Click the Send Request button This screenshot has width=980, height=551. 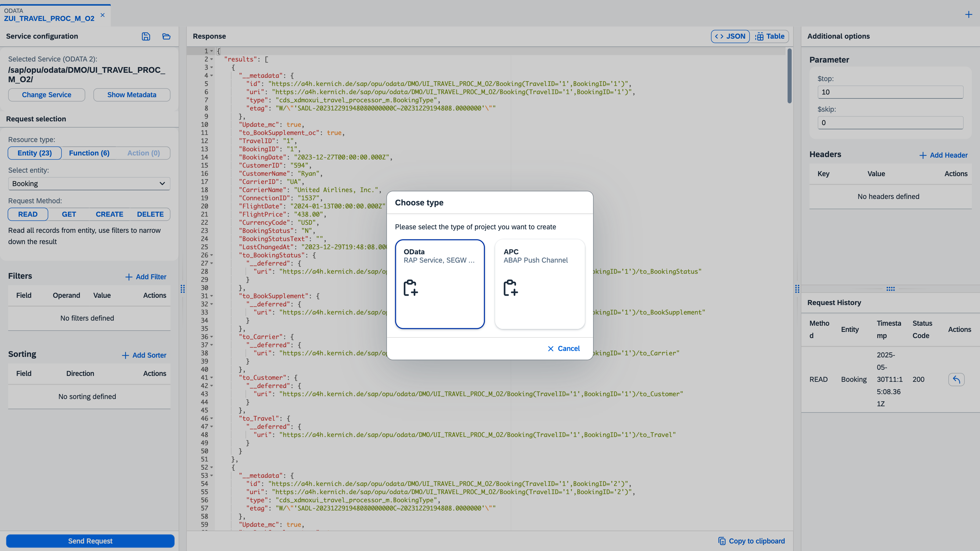(x=90, y=541)
